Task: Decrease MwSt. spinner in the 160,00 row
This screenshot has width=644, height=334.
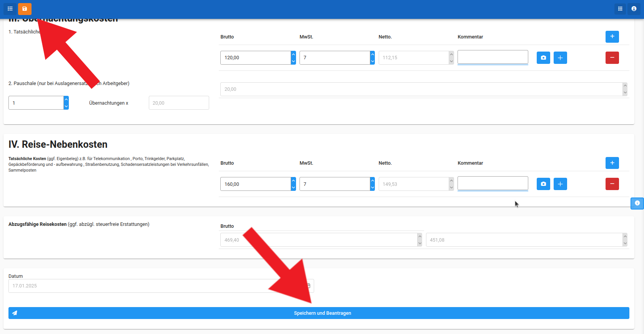Action: pos(373,187)
